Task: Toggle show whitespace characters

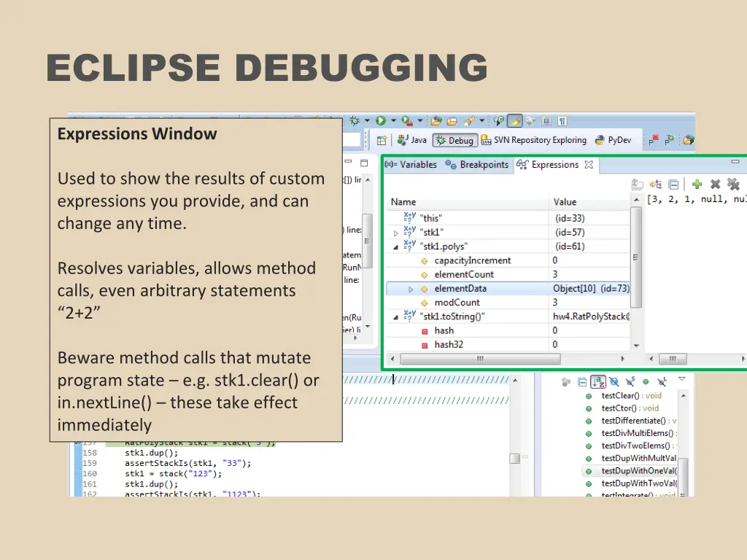Action: (x=562, y=120)
